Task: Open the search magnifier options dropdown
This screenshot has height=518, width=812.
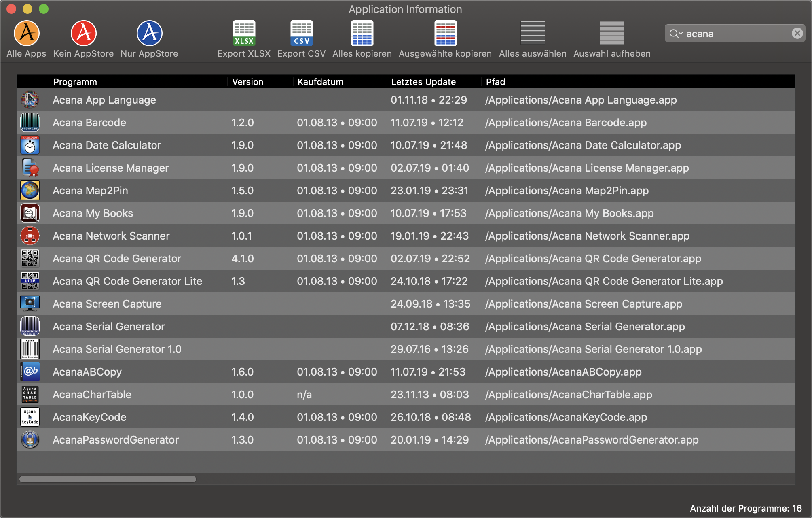Action: pos(676,34)
